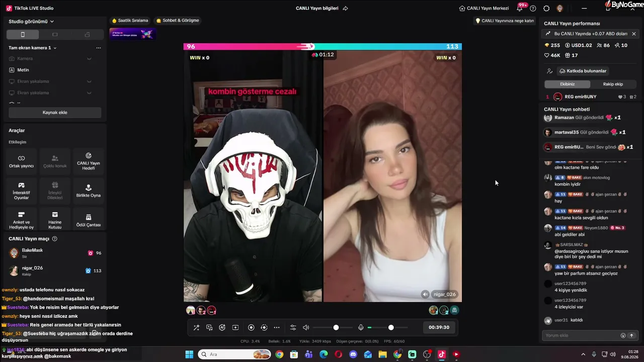This screenshot has width=644, height=362.
Task: Select the portrait layout tab
Action: point(23,35)
